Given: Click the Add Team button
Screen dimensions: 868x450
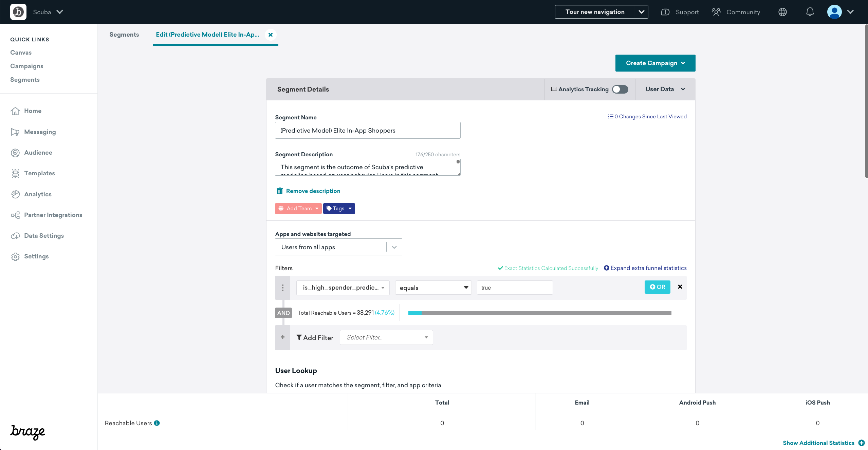Looking at the screenshot, I should point(297,208).
